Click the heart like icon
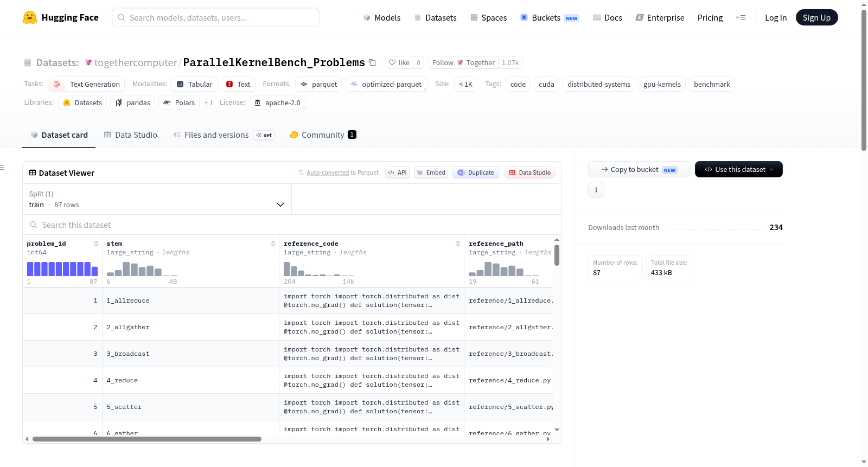 click(392, 62)
